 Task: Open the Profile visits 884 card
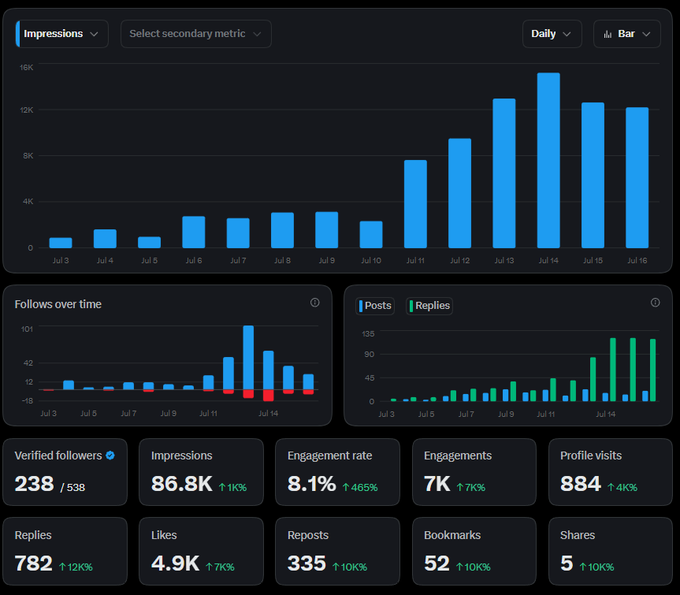(x=611, y=472)
